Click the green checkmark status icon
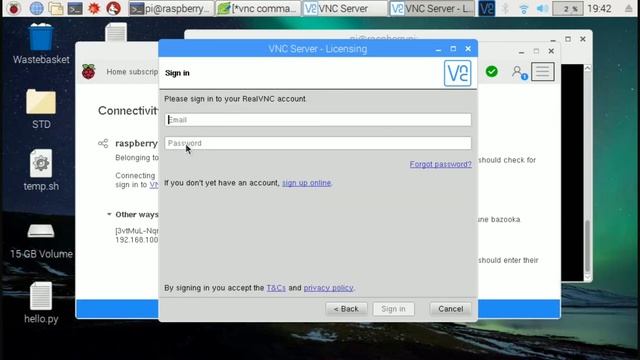Viewport: 640px width, 360px height. tap(492, 72)
